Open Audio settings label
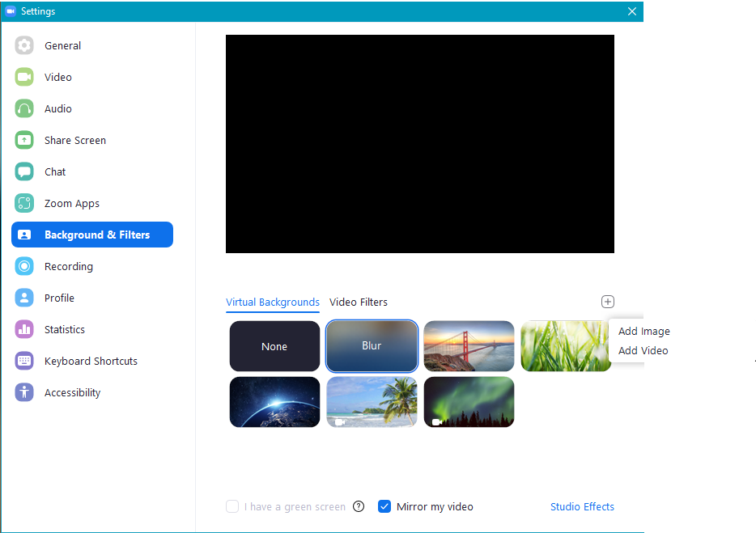Image resolution: width=756 pixels, height=533 pixels. [x=57, y=109]
